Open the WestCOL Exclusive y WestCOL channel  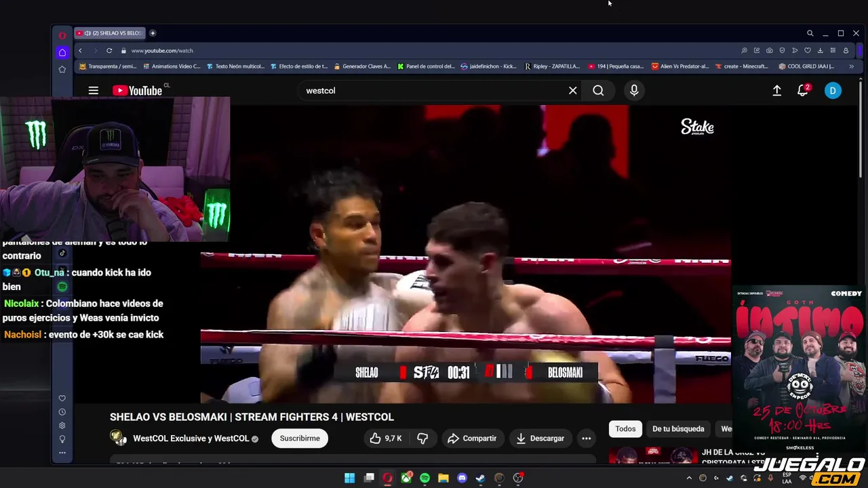coord(191,439)
